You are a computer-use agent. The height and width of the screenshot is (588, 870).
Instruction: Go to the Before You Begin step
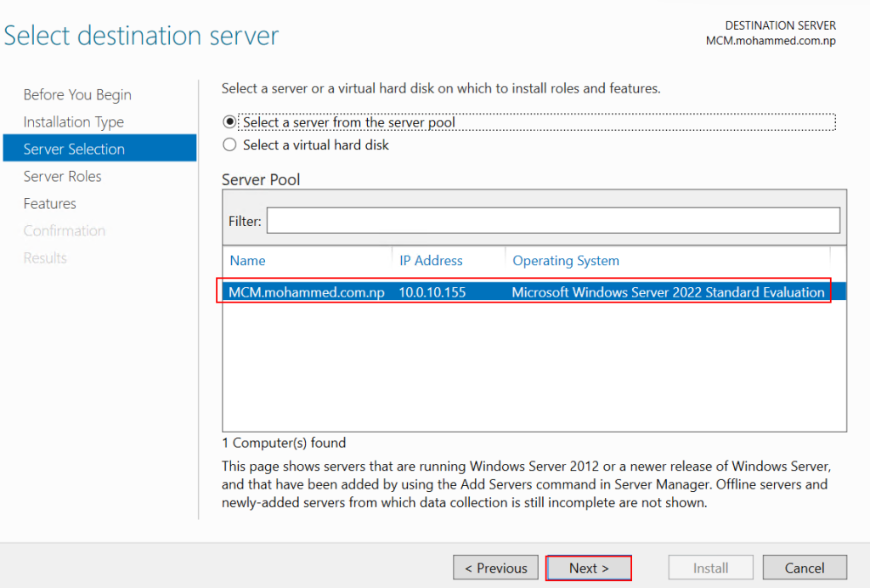pos(77,94)
